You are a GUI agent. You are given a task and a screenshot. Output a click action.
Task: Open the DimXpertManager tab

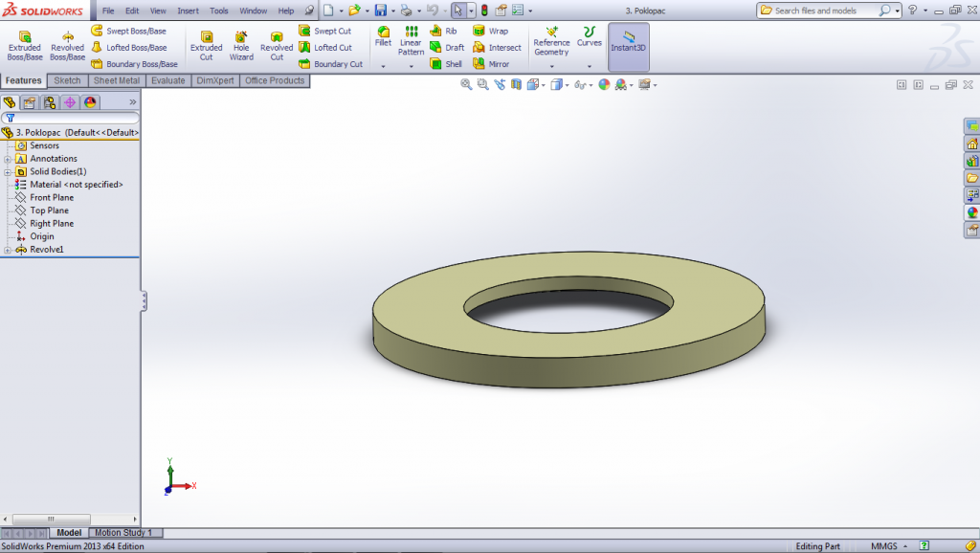70,101
